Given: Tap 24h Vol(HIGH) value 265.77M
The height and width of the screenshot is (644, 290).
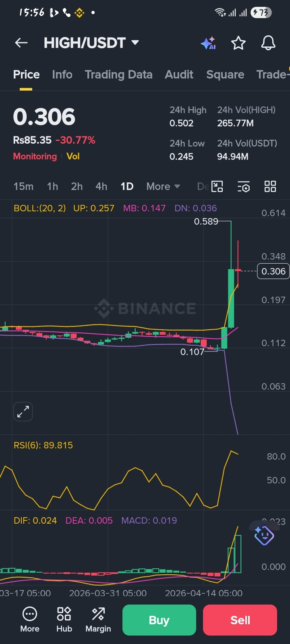Looking at the screenshot, I should [x=235, y=123].
